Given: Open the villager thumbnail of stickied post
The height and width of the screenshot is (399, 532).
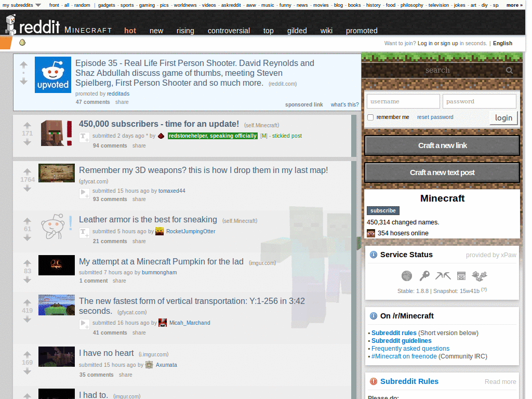Looking at the screenshot, I should (x=56, y=133).
